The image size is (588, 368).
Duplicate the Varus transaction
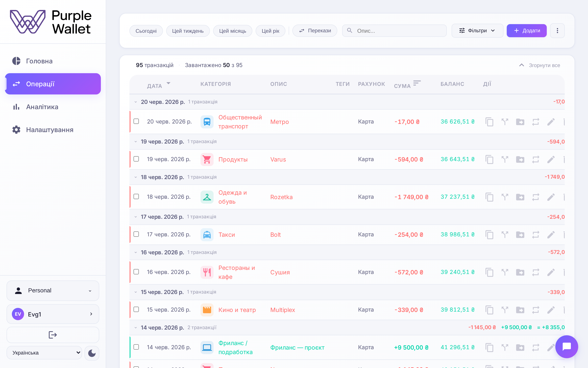coord(489,159)
